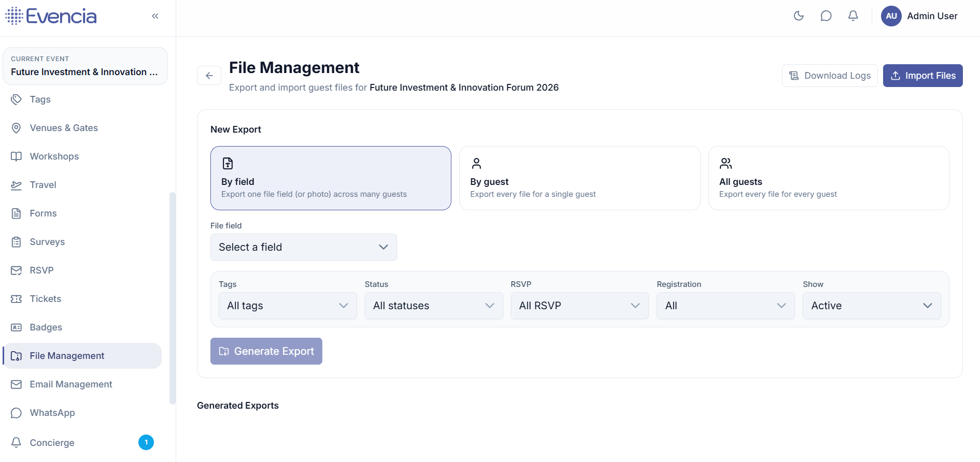
Task: Select the By guest export option
Action: pyautogui.click(x=579, y=178)
